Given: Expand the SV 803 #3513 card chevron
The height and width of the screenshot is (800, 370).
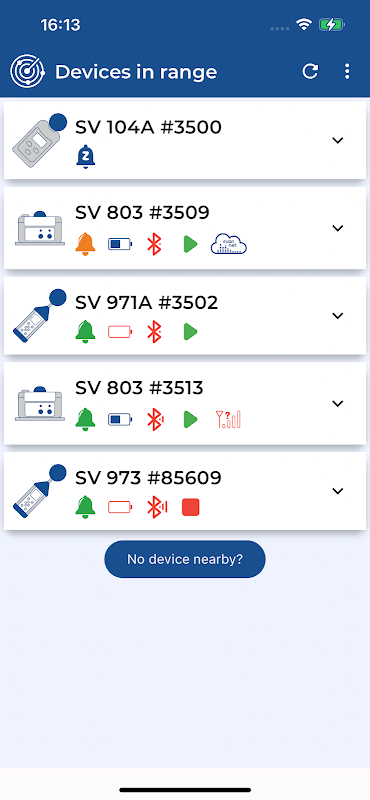Looking at the screenshot, I should [x=337, y=404].
